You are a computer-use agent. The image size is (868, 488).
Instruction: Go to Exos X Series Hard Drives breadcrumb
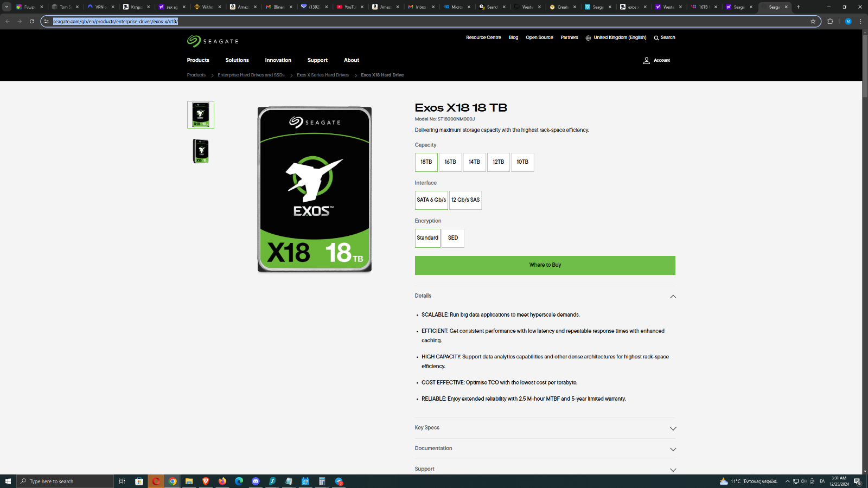323,75
